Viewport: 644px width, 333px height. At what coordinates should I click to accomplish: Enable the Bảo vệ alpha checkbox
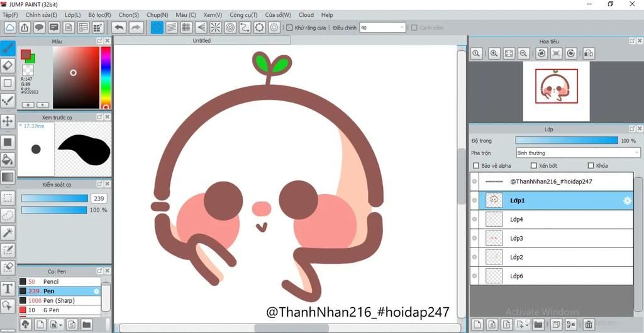point(476,166)
